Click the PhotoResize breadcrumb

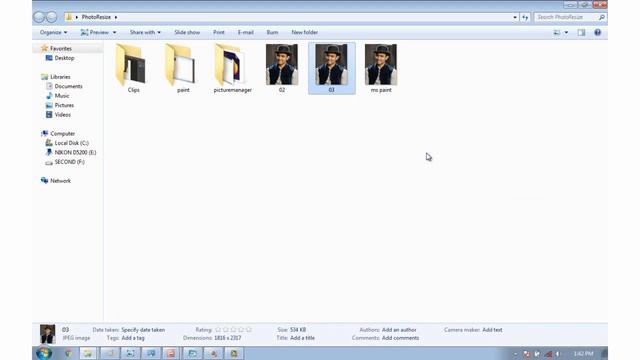pyautogui.click(x=96, y=17)
